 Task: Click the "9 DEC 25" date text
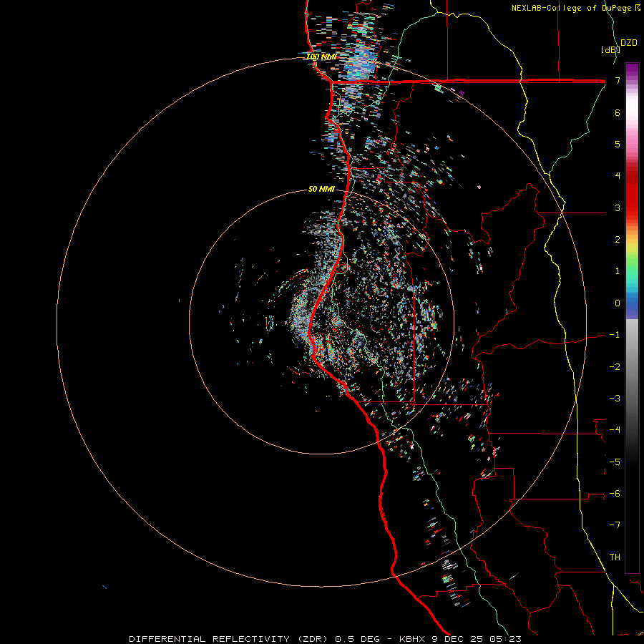(x=459, y=639)
